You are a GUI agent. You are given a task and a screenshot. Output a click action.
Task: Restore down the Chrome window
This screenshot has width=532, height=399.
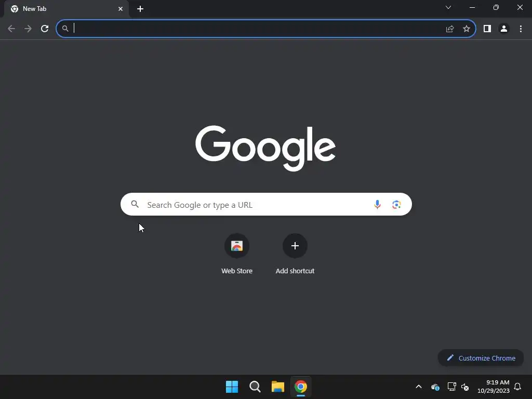(496, 7)
